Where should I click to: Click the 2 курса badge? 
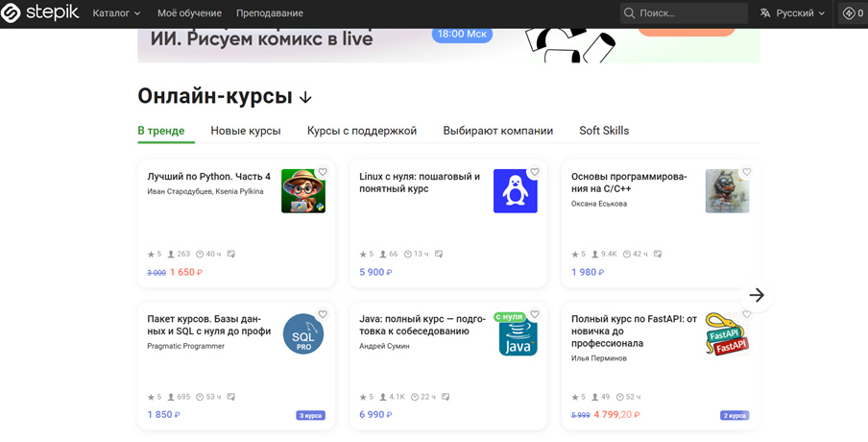tap(735, 415)
